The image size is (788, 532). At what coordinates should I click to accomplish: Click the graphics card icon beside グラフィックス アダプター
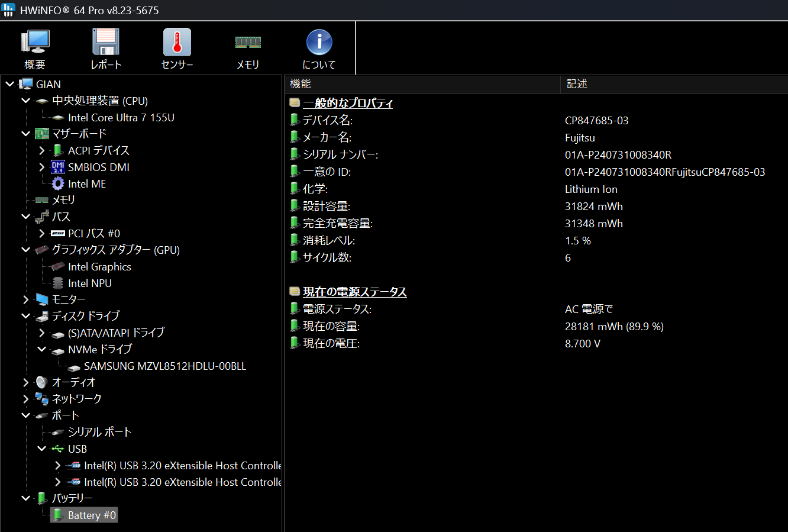[42, 250]
